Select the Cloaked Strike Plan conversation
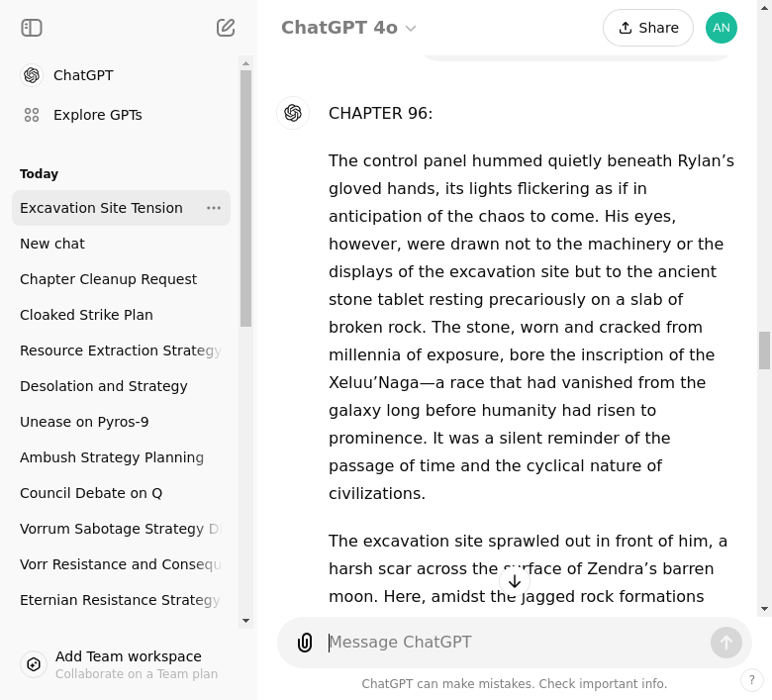This screenshot has width=772, height=700. [86, 315]
